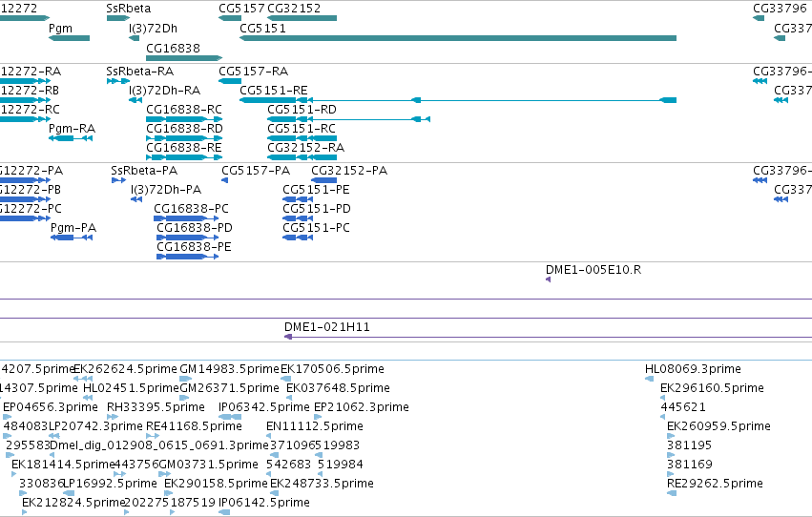Select the CG33796 gene label
This screenshot has height=517, width=812.
pyautogui.click(x=780, y=9)
